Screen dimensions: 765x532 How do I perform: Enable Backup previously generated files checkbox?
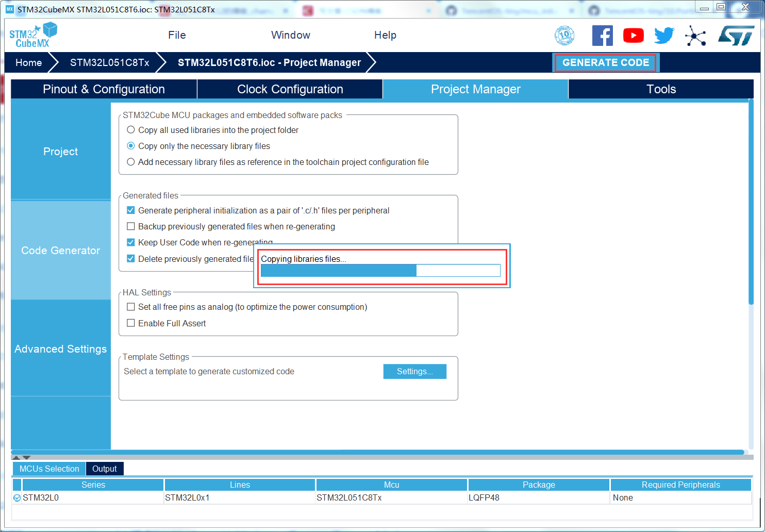coord(131,226)
